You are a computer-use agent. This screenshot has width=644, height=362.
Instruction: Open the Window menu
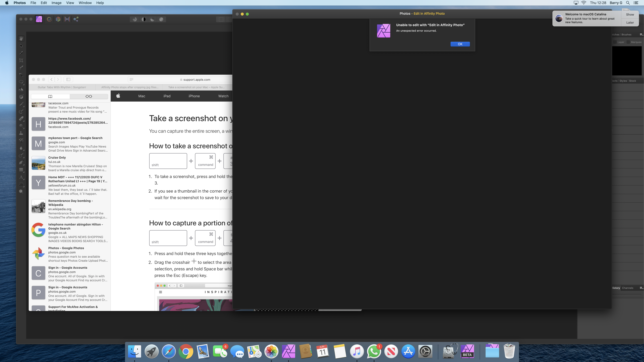(x=85, y=3)
